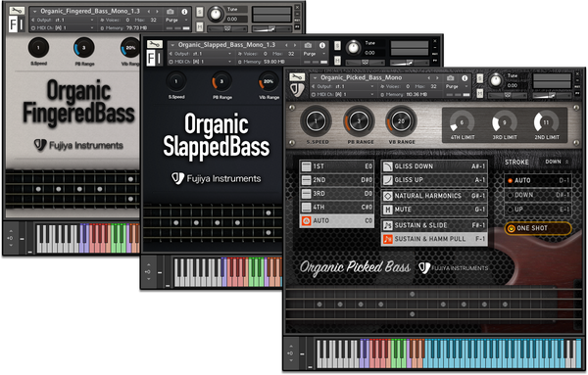Click camera snapshot icon in Slapped Bass

click(308, 45)
